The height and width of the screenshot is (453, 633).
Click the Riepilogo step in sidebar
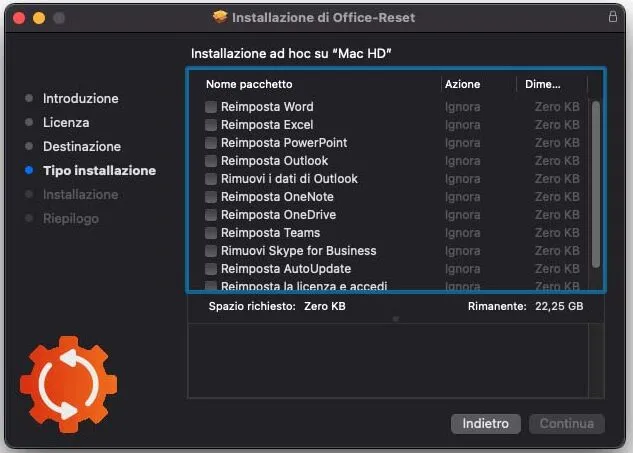point(71,218)
